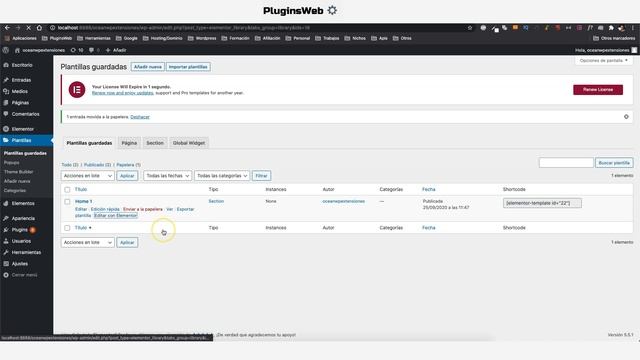Check the select-all box in table footer
640x360 pixels.
[x=67, y=228]
